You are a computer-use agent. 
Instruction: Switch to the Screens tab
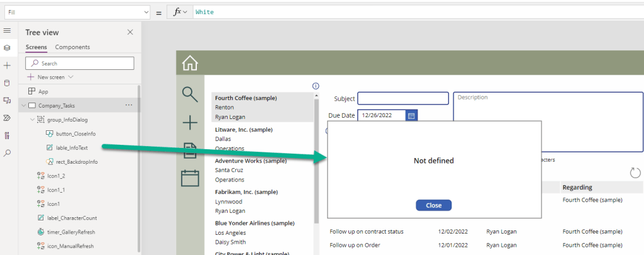pos(36,47)
